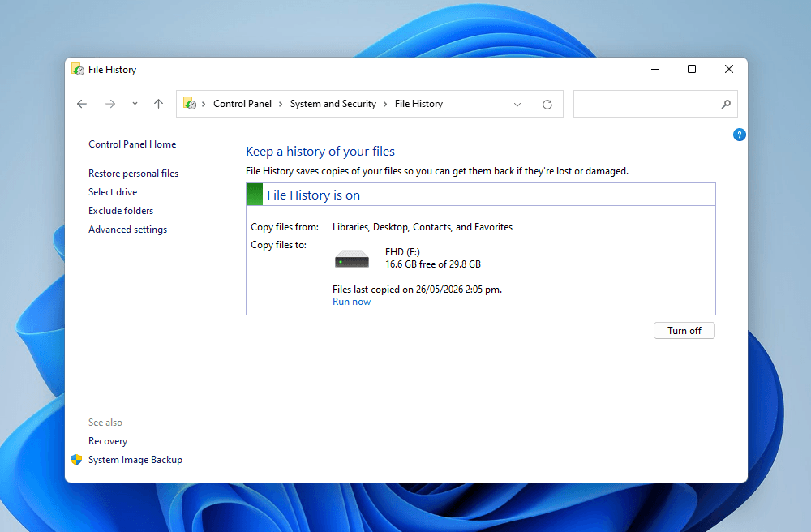Click the FHD (F:) drive icon
This screenshot has width=811, height=532.
pyautogui.click(x=352, y=258)
